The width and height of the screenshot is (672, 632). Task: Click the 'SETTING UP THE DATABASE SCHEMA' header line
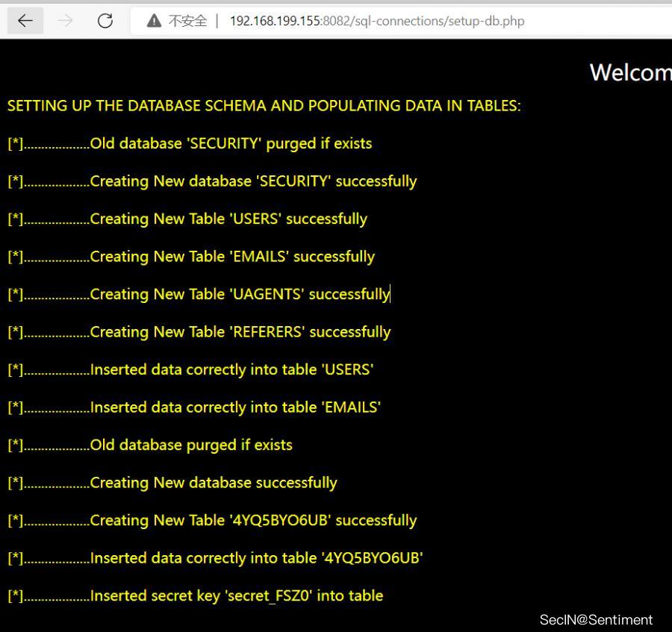(264, 106)
